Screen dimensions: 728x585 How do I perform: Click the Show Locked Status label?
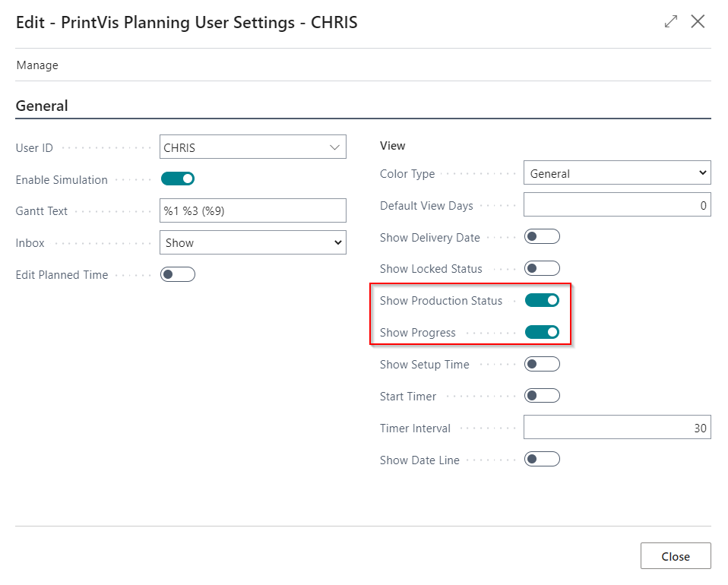click(x=431, y=269)
